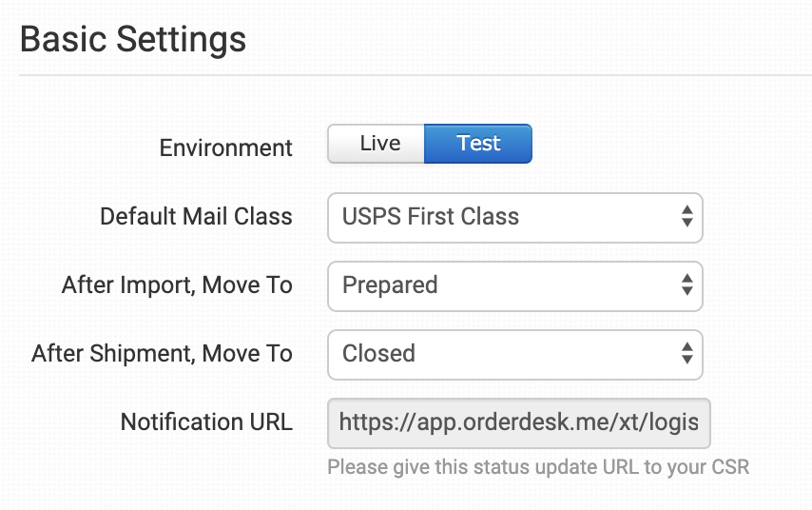Switch the Environment to Live
Screen dimensions: 812x510
pyautogui.click(x=378, y=144)
